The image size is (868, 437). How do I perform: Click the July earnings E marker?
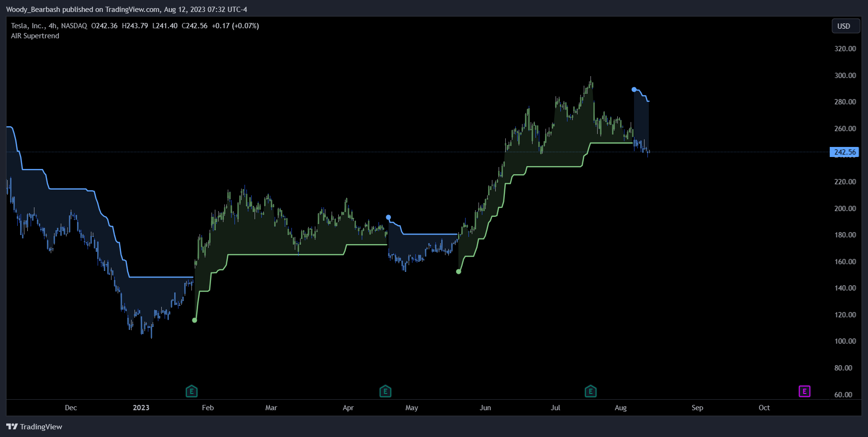[590, 392]
